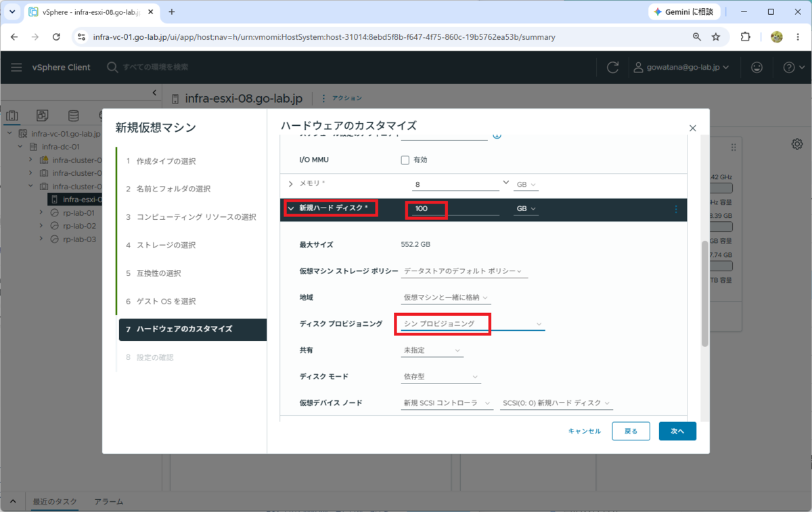
Task: Click the Gemini に相談 button
Action: [x=683, y=12]
